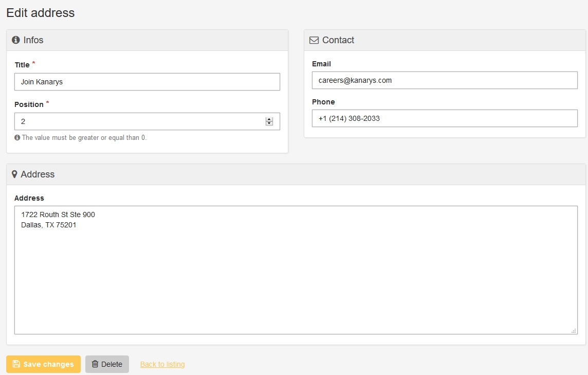The image size is (588, 375).
Task: Click the line Dallas, TX 75201
Action: (x=49, y=225)
